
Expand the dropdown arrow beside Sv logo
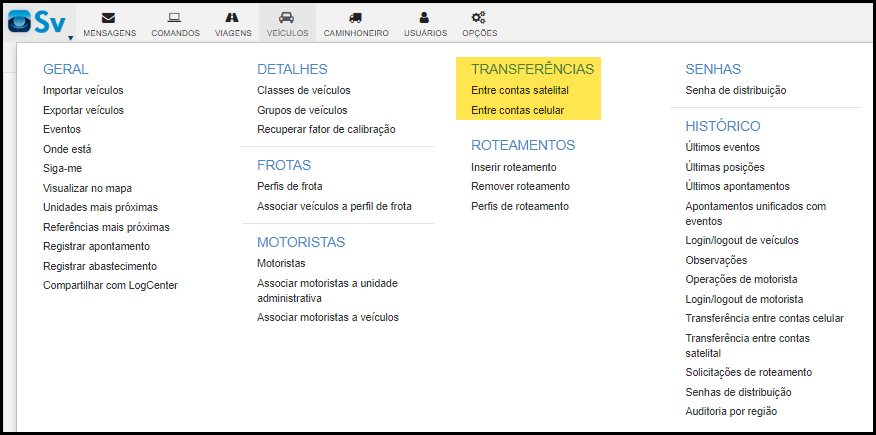pyautogui.click(x=71, y=39)
